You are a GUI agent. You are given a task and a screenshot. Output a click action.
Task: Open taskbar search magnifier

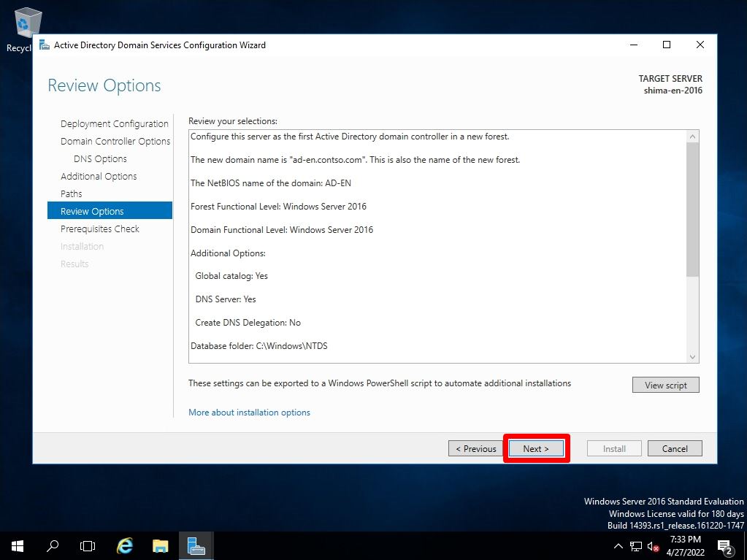click(53, 545)
